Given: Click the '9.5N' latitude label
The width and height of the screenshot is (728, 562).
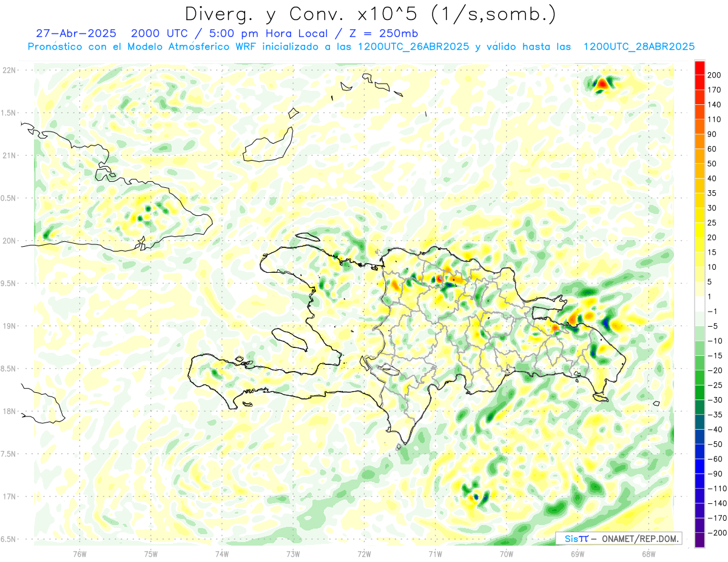Looking at the screenshot, I should point(8,283).
